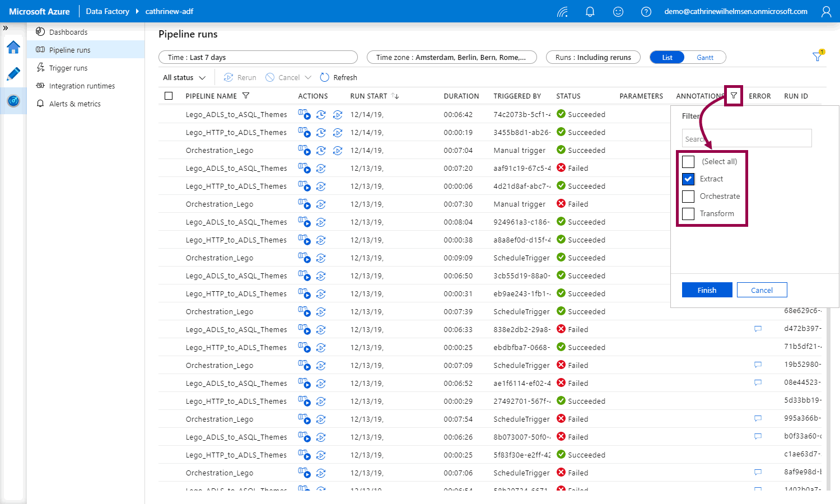Click the annotations column filter icon

(x=734, y=96)
